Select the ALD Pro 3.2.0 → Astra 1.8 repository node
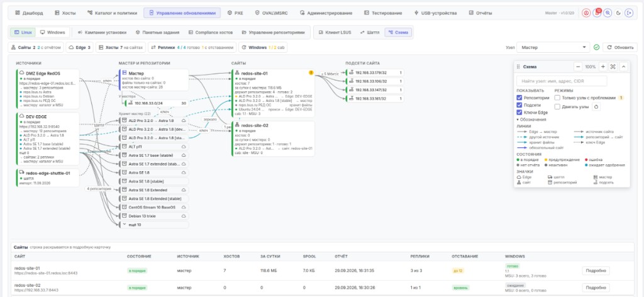 click(x=153, y=120)
